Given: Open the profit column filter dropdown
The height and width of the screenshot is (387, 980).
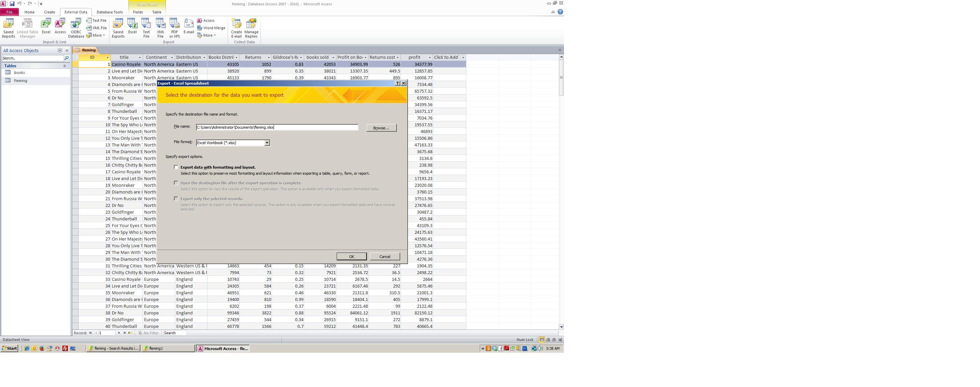Looking at the screenshot, I should click(430, 57).
